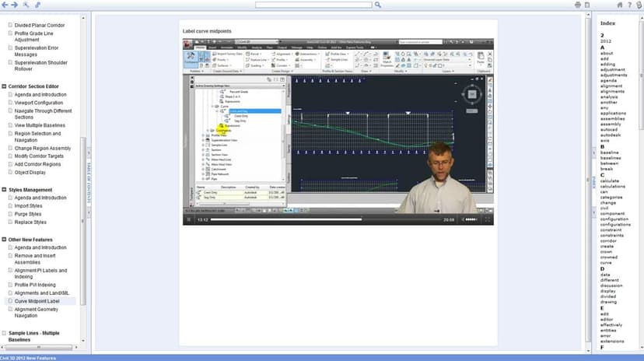Click the search text field at the top
Viewport: 644px width, 361px height.
[x=313, y=5]
